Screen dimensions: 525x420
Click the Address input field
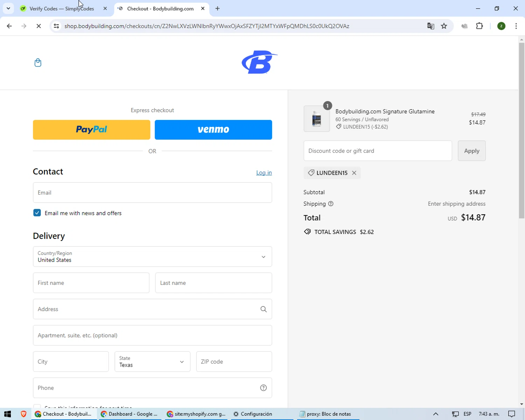(x=152, y=309)
